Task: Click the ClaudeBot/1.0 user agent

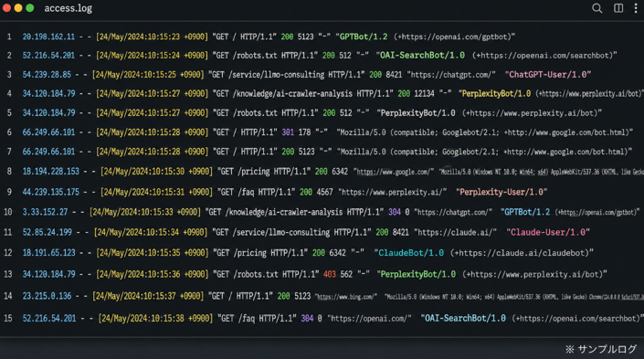Action: coord(411,253)
